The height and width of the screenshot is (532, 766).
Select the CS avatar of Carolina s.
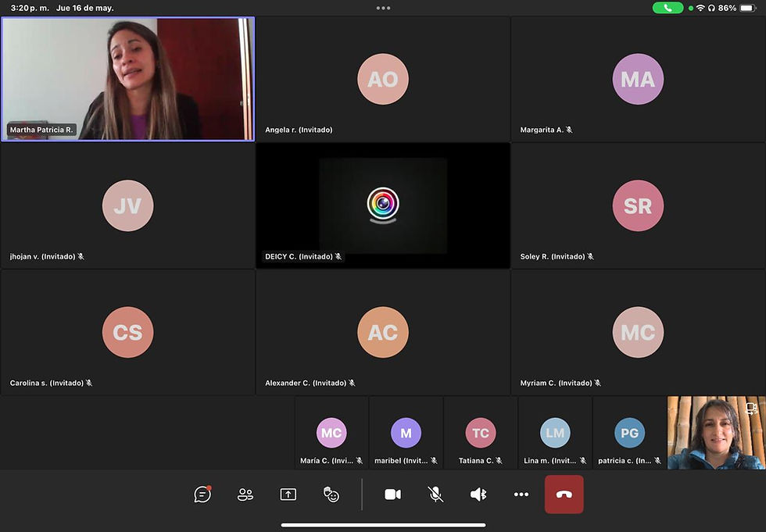[128, 332]
